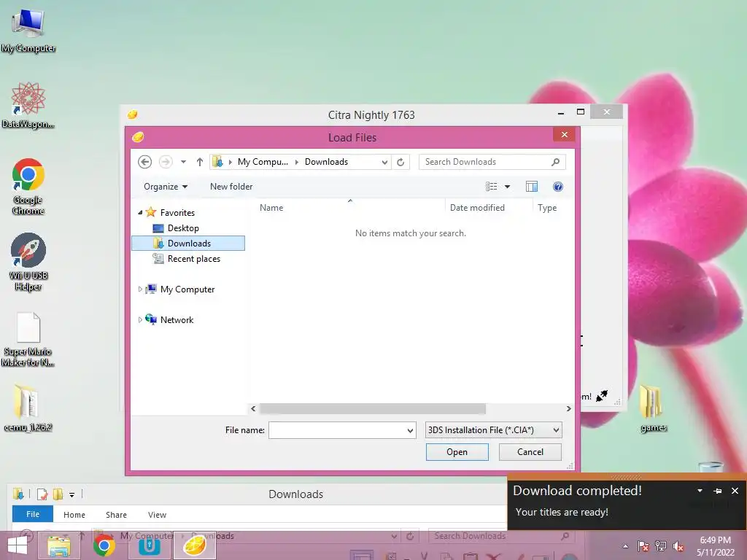The image size is (747, 560).
Task: Click the muted volume tray icon
Action: pyautogui.click(x=678, y=546)
